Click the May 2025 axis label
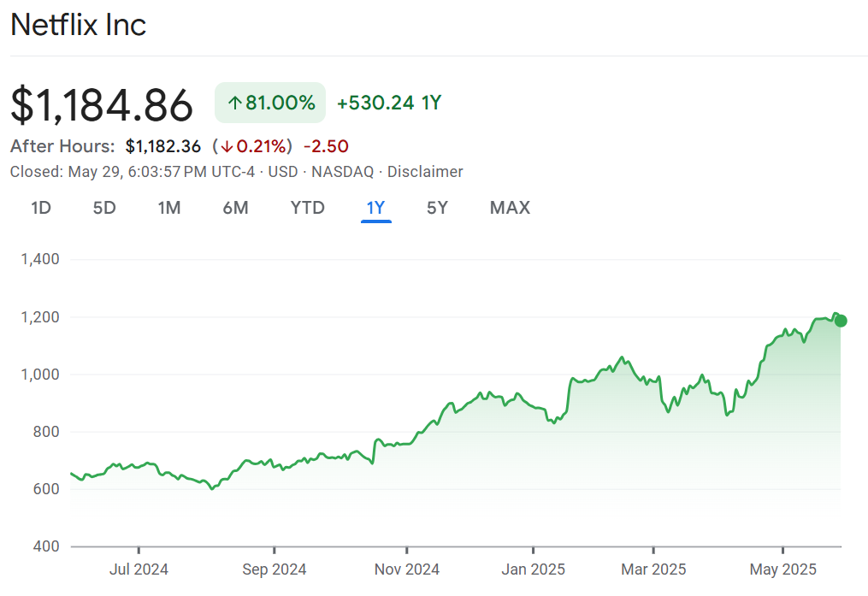 782,569
